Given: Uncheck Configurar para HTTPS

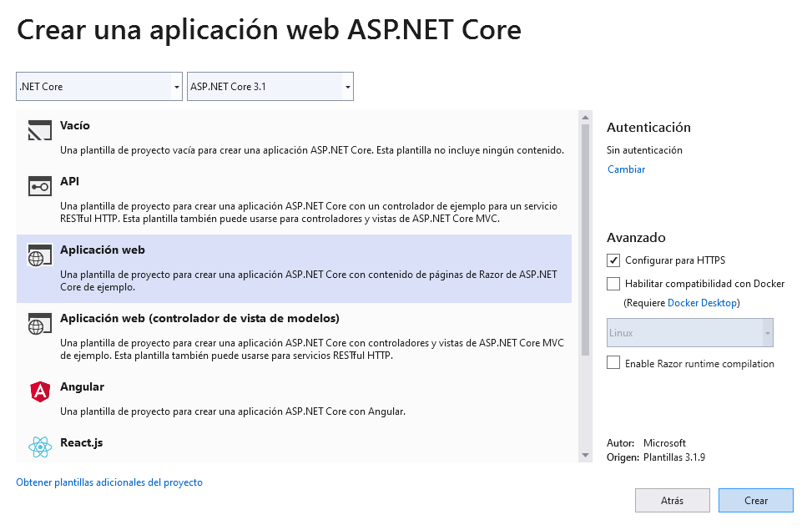Looking at the screenshot, I should [613, 260].
